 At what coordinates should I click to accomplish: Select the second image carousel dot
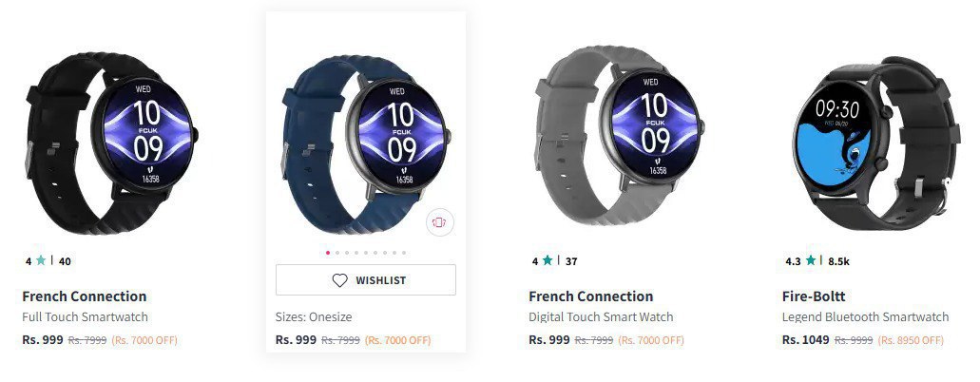pos(337,253)
